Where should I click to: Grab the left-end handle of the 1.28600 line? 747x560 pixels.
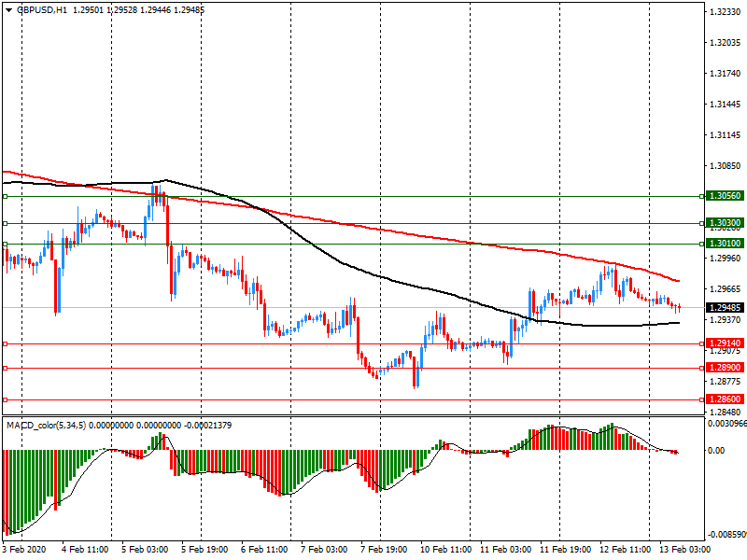[x=6, y=400]
